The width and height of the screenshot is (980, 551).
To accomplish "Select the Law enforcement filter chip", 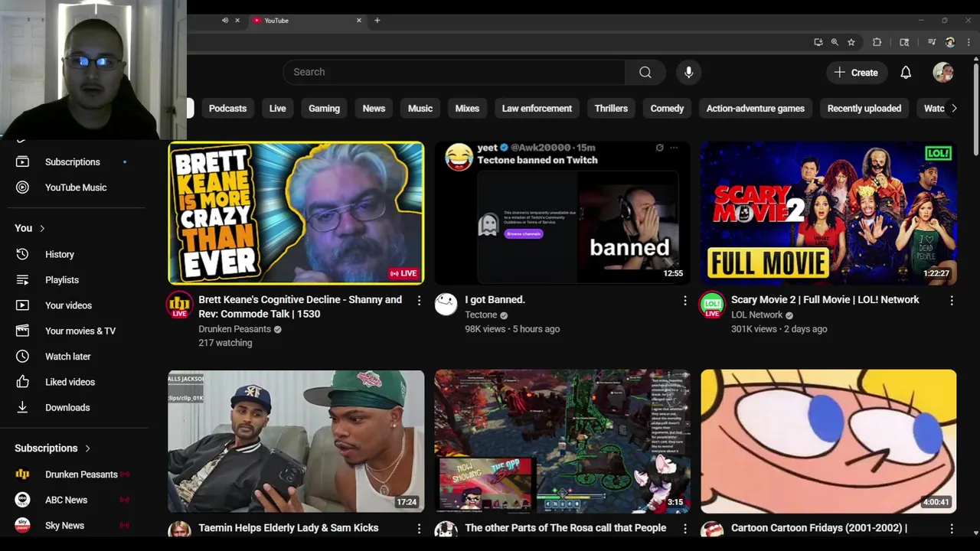I will click(x=537, y=108).
